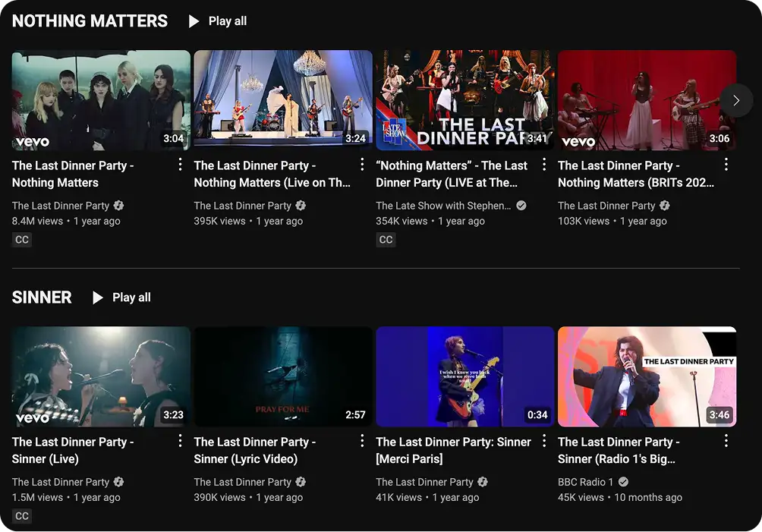The image size is (762, 532).
Task: Click title 'The Last Dinner Party - Sinner (Live)'
Action: pos(73,450)
